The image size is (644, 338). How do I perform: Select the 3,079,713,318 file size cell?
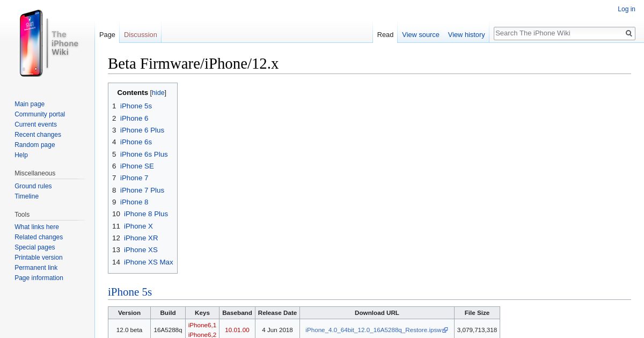coord(477,330)
